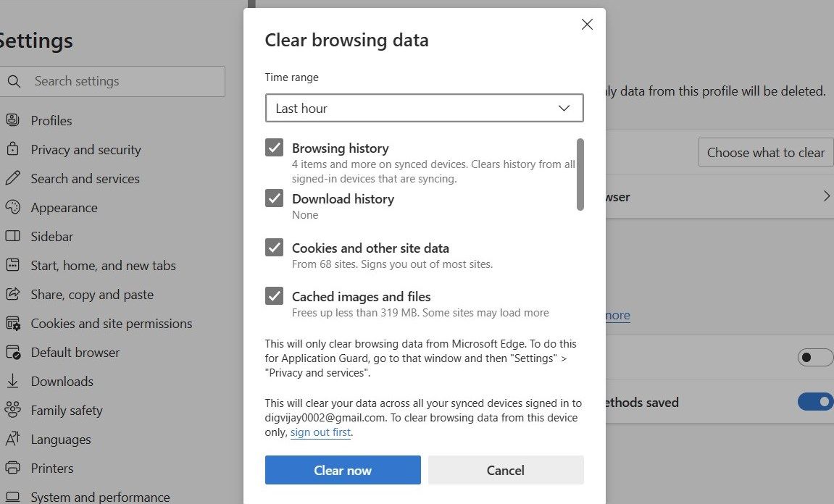The width and height of the screenshot is (834, 504).
Task: Click the search settings field
Action: [113, 81]
